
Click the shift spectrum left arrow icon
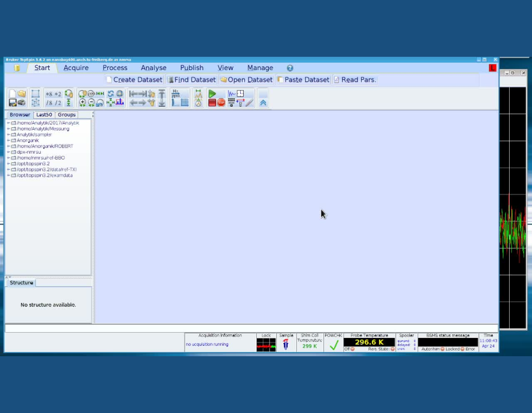(x=134, y=103)
